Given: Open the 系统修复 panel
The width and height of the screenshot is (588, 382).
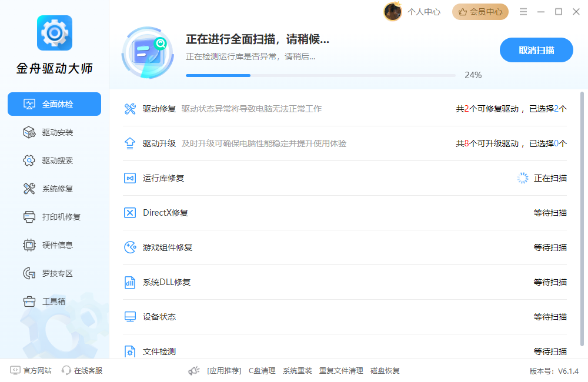Looking at the screenshot, I should 54,189.
